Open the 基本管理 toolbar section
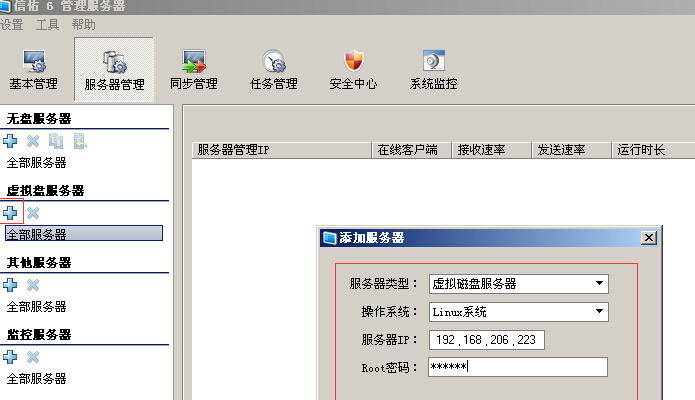This screenshot has height=400, width=695. [x=34, y=70]
